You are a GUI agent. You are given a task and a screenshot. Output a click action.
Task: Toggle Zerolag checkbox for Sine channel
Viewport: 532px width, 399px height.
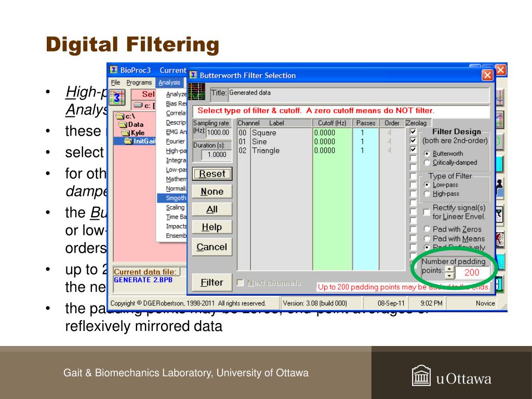click(413, 140)
